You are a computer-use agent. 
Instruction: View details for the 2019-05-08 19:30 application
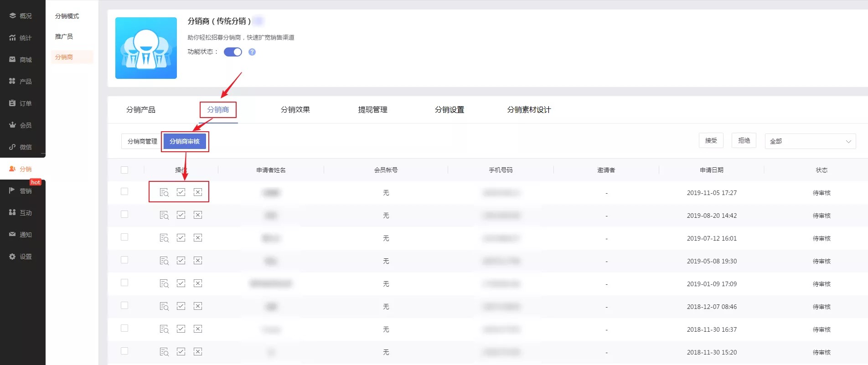coord(164,261)
